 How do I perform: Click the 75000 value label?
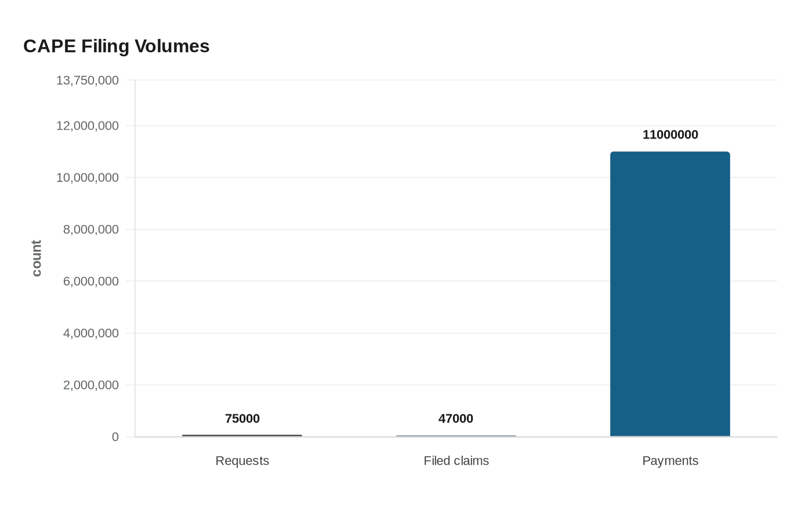click(x=242, y=418)
